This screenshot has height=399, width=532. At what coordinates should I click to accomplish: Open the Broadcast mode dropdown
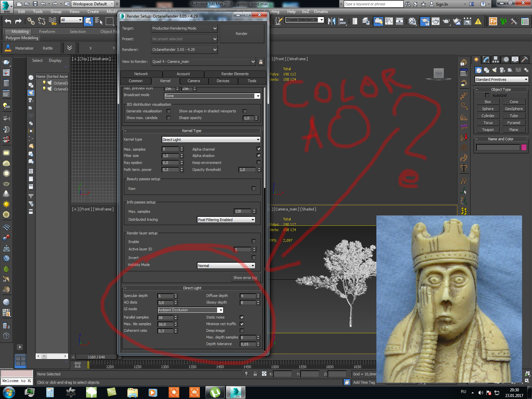[x=212, y=96]
